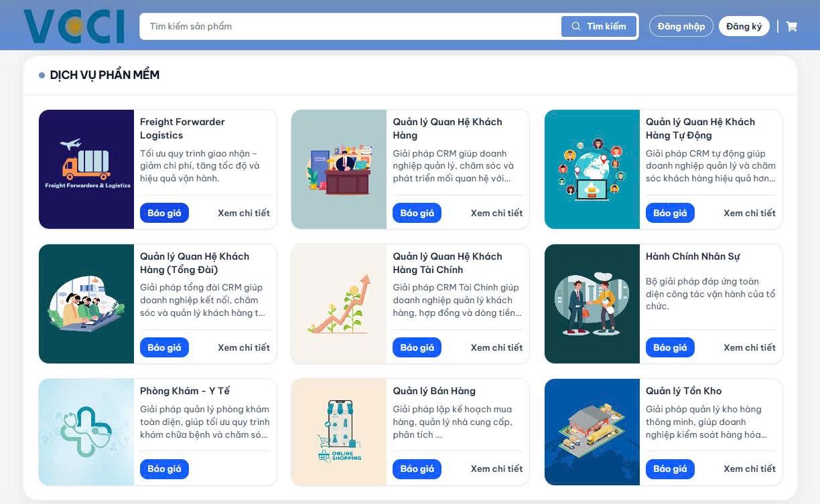
Task: Open the shopping cart icon
Action: click(x=792, y=27)
